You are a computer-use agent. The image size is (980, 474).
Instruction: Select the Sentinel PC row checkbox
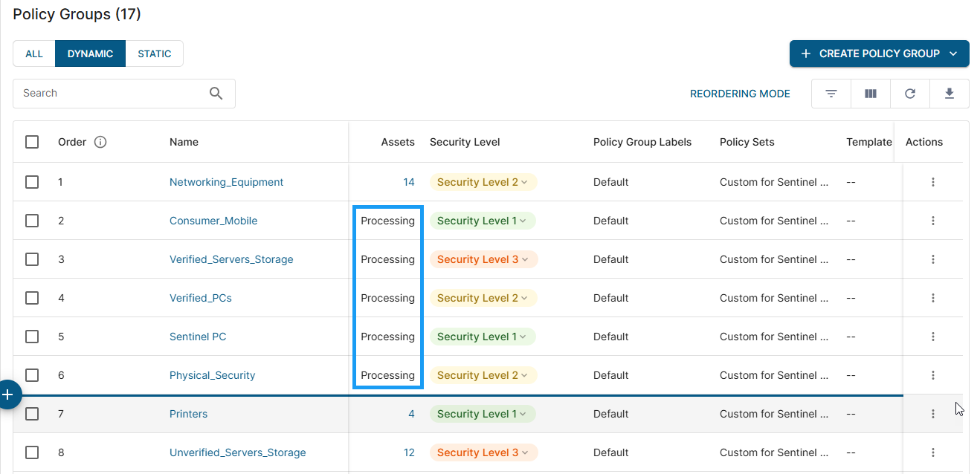tap(32, 337)
